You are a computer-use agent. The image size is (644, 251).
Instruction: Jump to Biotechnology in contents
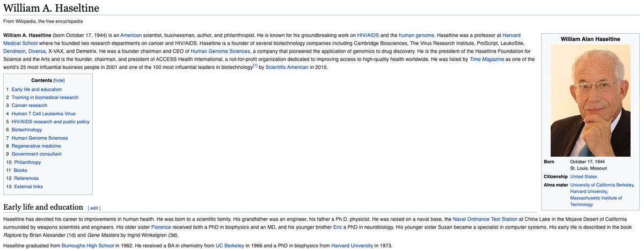[x=27, y=130]
